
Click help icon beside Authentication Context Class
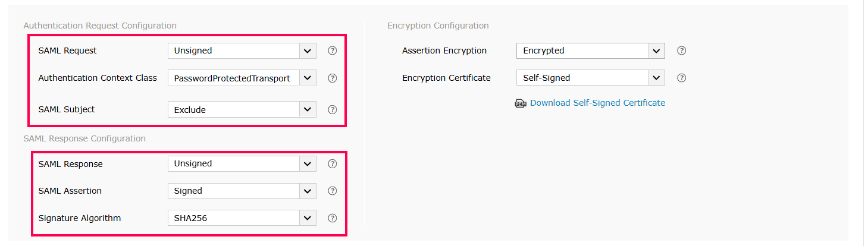click(x=333, y=78)
